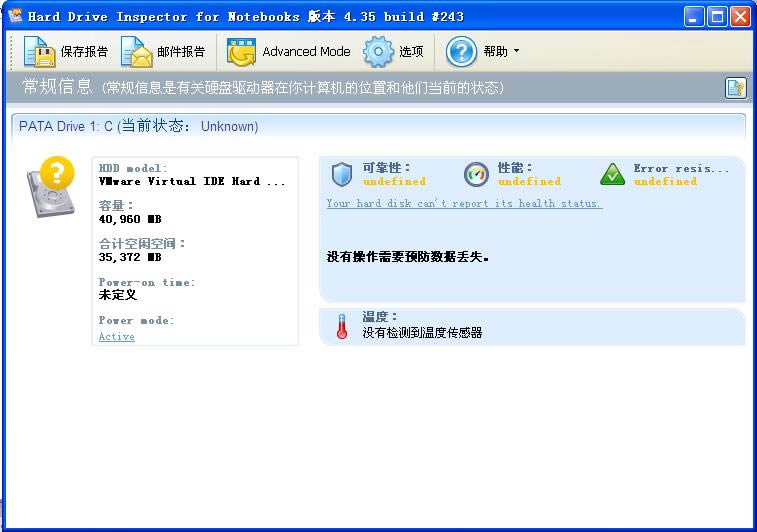The height and width of the screenshot is (532, 757).
Task: Click the 40,960 MB capacity value
Action: pos(130,219)
